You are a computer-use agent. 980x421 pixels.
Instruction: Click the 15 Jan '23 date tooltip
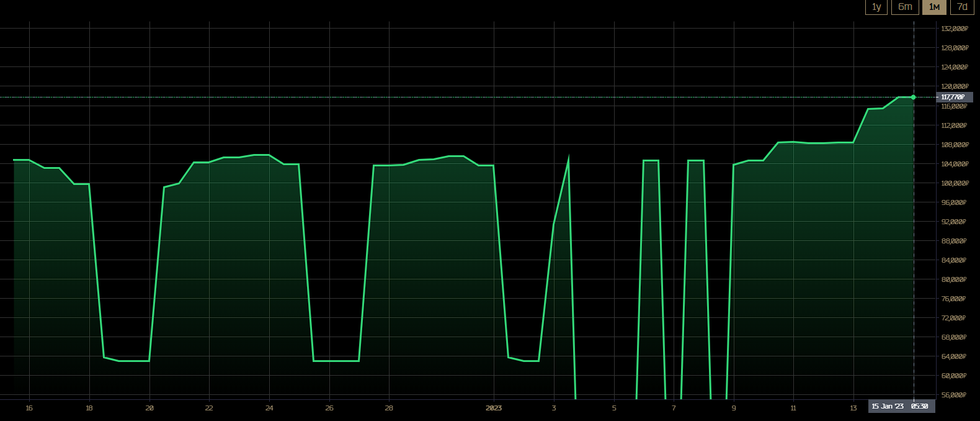pos(901,406)
